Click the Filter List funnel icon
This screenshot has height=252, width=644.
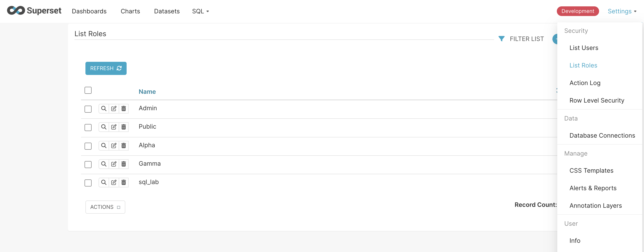click(x=501, y=39)
